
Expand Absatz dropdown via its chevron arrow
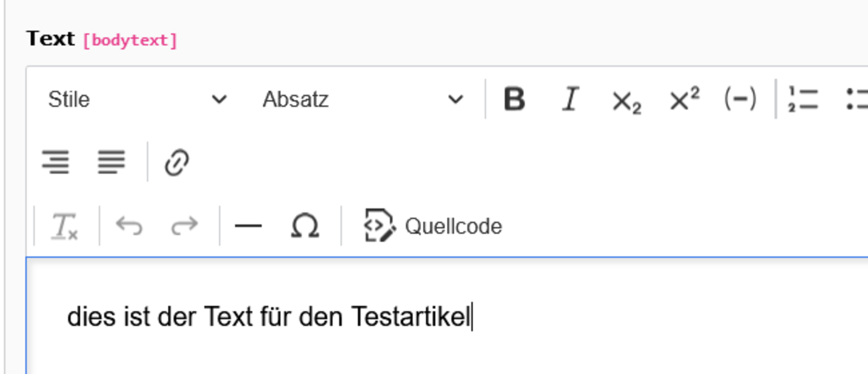(455, 100)
